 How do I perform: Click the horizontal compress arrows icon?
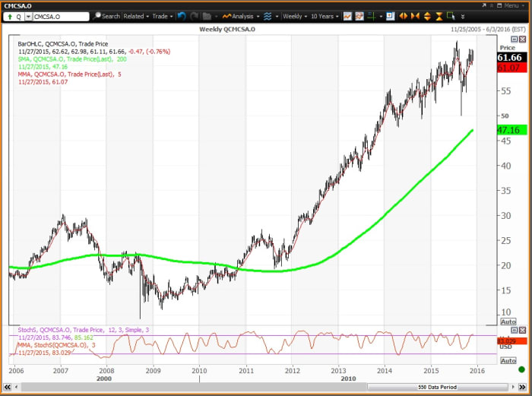(x=416, y=16)
